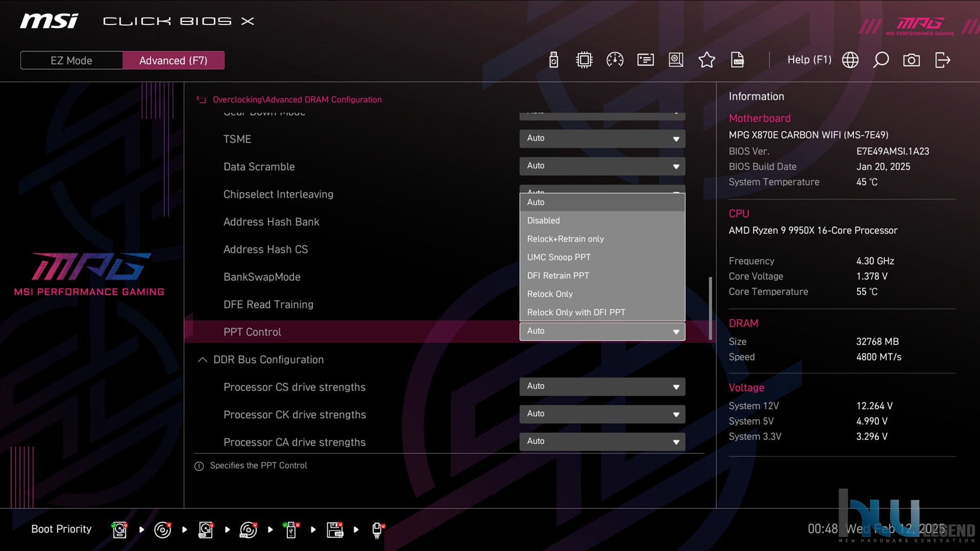The height and width of the screenshot is (551, 980).
Task: Switch to Advanced (F7) mode
Action: [x=173, y=61]
